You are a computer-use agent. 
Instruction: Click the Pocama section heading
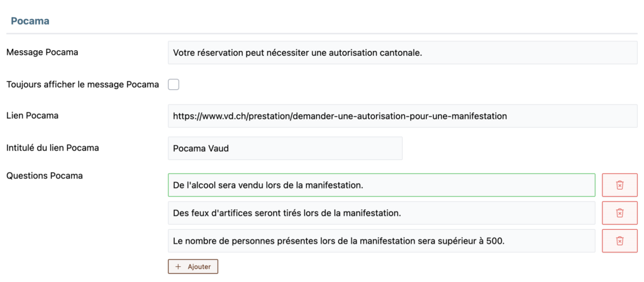tap(30, 21)
